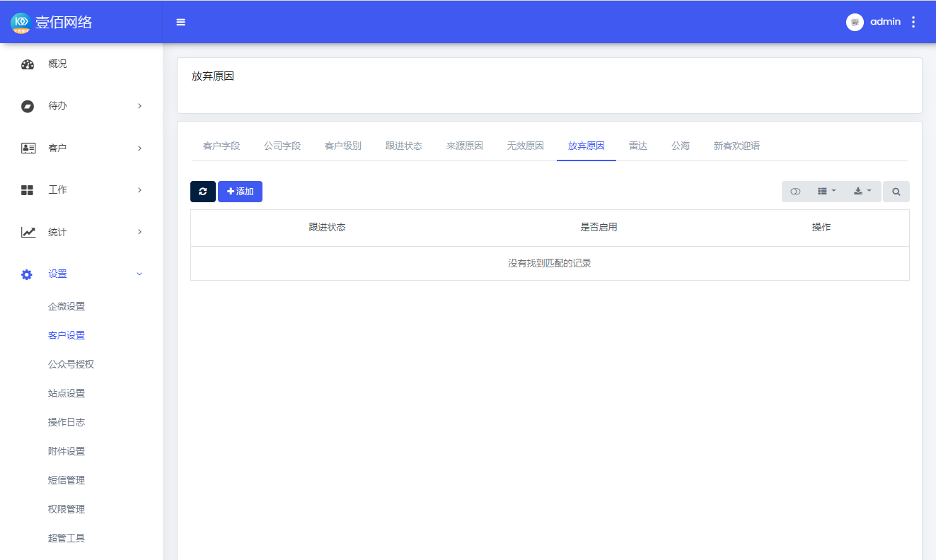
Task: Click the 概况 dashboard gauge icon
Action: click(28, 64)
